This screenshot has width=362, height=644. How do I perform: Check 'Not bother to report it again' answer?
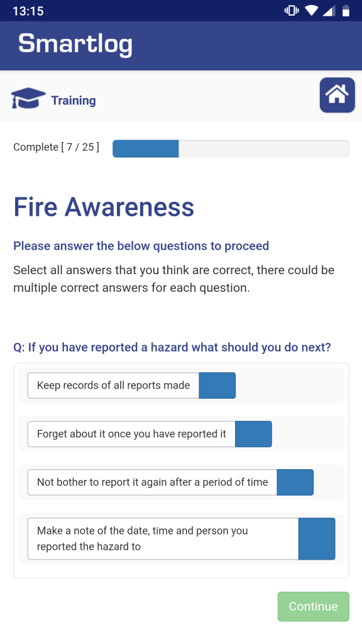click(295, 482)
